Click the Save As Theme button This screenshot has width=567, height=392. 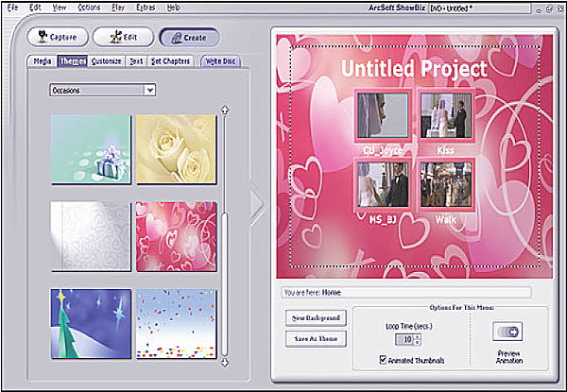pyautogui.click(x=318, y=338)
